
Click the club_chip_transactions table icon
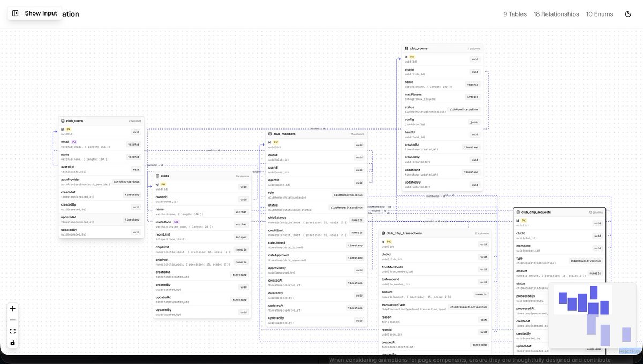383,232
